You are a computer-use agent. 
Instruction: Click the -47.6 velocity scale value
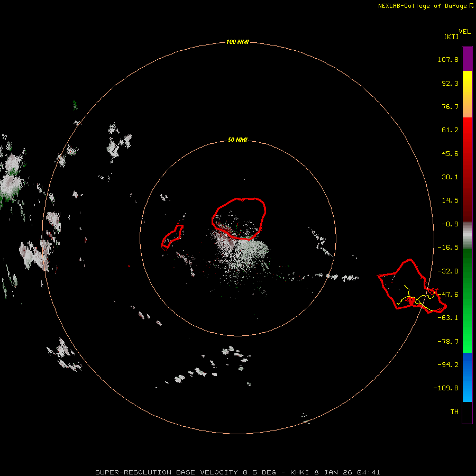click(x=448, y=295)
